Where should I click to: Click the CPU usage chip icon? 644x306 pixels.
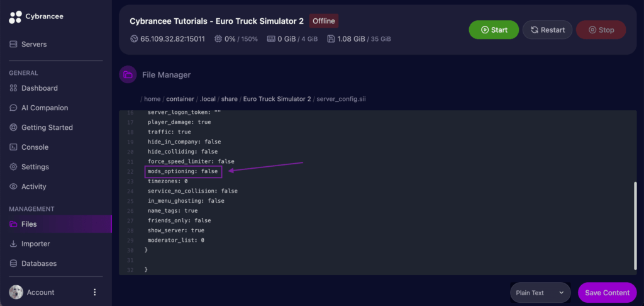[x=218, y=39]
